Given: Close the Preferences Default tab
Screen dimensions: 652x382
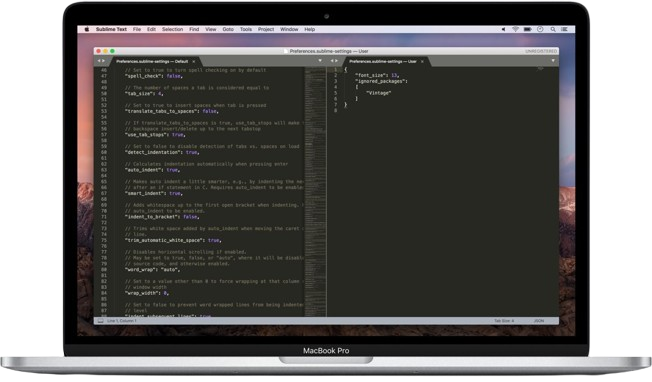Looking at the screenshot, I should 194,62.
